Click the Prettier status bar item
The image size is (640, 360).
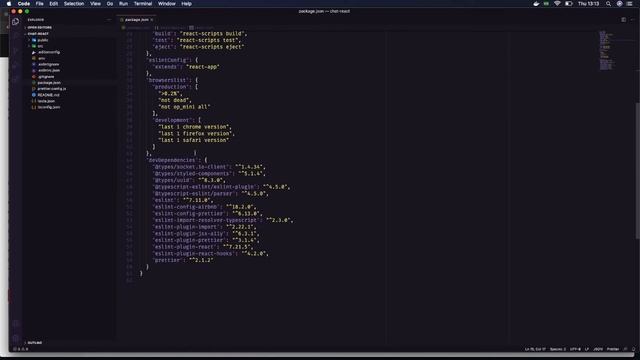click(x=613, y=349)
